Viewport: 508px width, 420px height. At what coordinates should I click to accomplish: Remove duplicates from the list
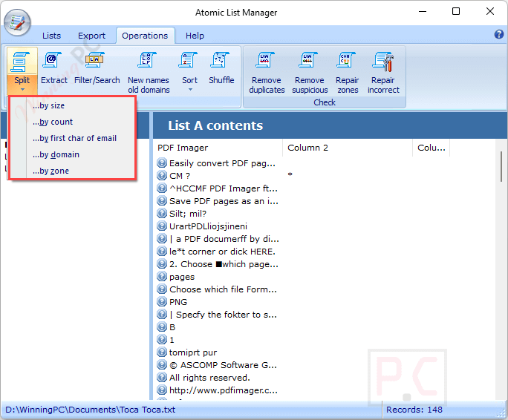click(267, 72)
